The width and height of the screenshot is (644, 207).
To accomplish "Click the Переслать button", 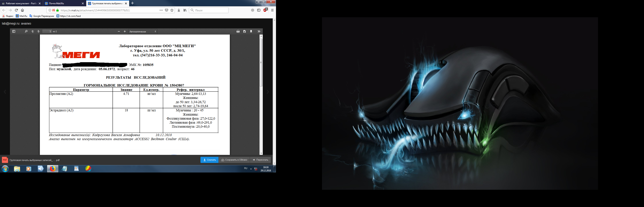I will click(260, 160).
